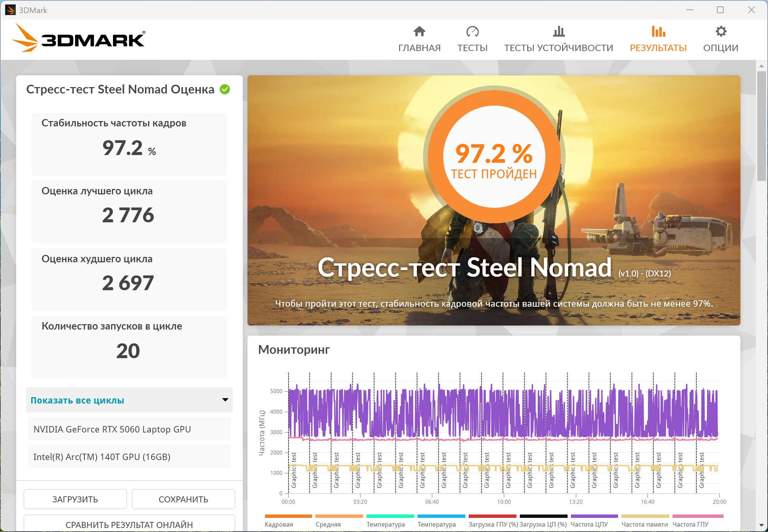This screenshot has height=532, width=768.
Task: Click the dropdown arrow beside Показать все циклы
Action: 225,400
